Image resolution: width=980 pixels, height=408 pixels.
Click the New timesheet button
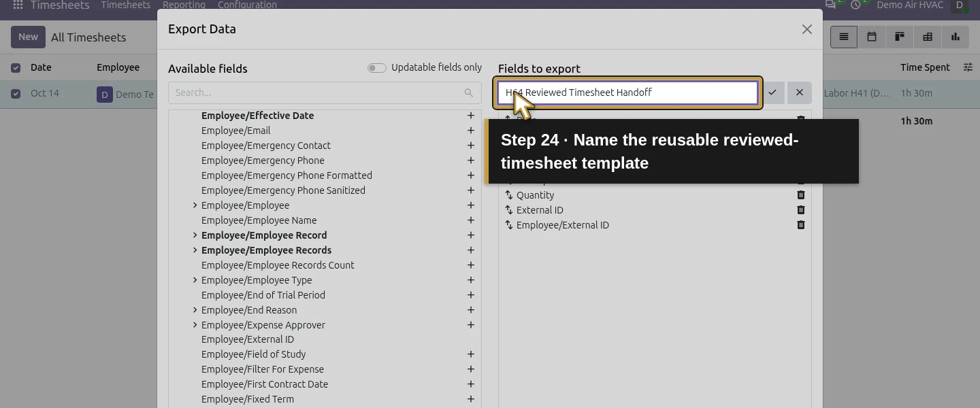[28, 37]
